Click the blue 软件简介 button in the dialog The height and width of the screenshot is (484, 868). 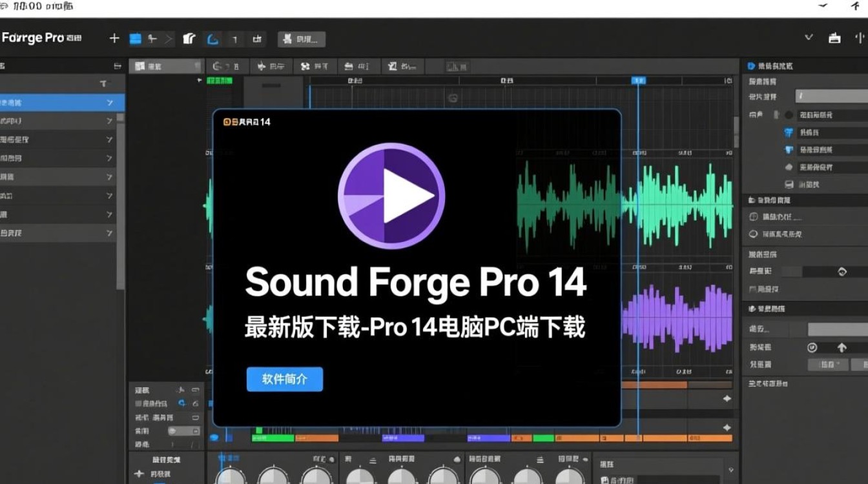tap(285, 379)
